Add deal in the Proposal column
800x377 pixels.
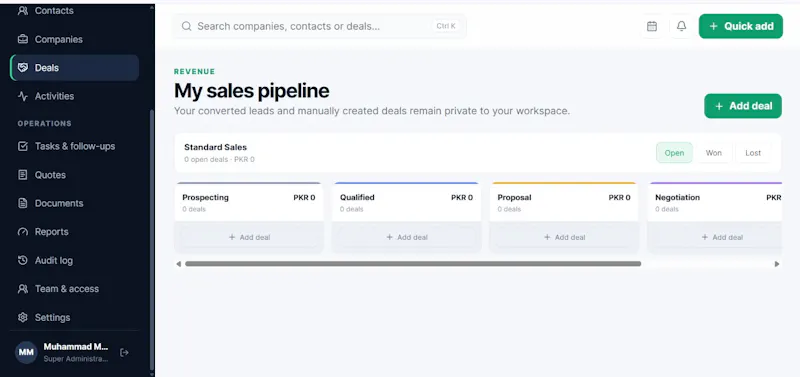click(x=564, y=237)
